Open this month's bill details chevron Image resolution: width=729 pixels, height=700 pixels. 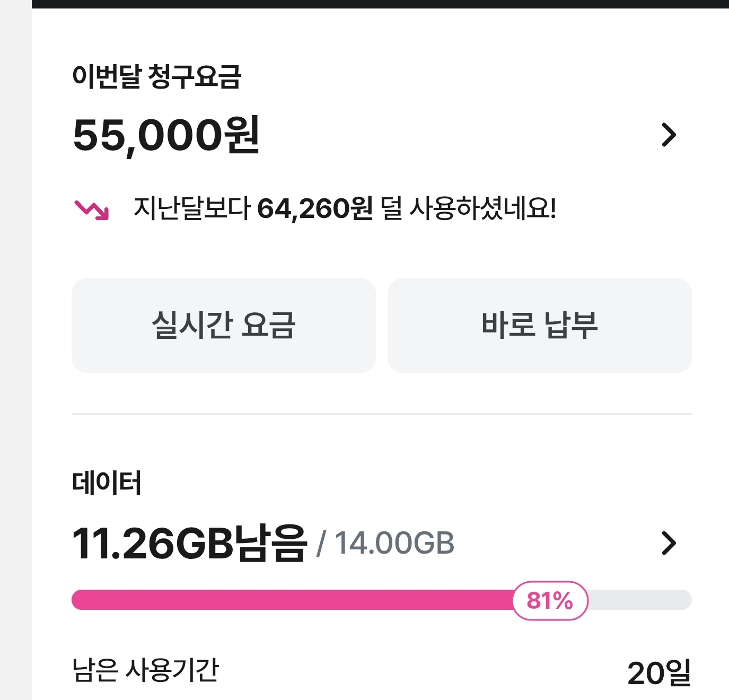669,135
